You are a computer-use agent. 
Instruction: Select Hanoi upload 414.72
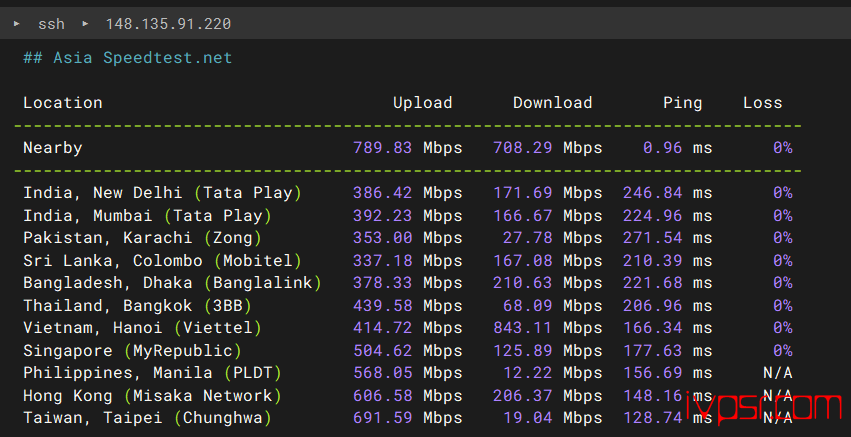(383, 328)
